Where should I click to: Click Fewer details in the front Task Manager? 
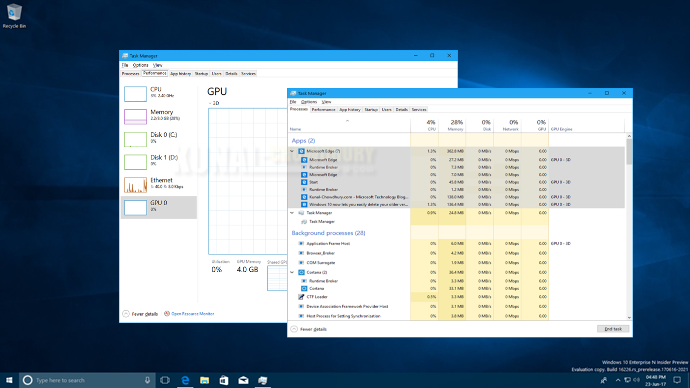[x=309, y=329]
